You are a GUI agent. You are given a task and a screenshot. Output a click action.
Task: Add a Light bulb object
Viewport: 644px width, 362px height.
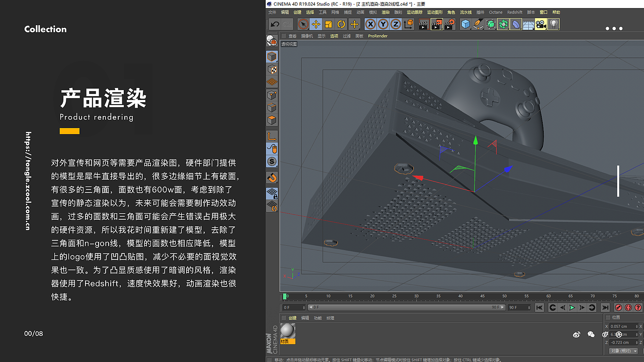click(553, 24)
